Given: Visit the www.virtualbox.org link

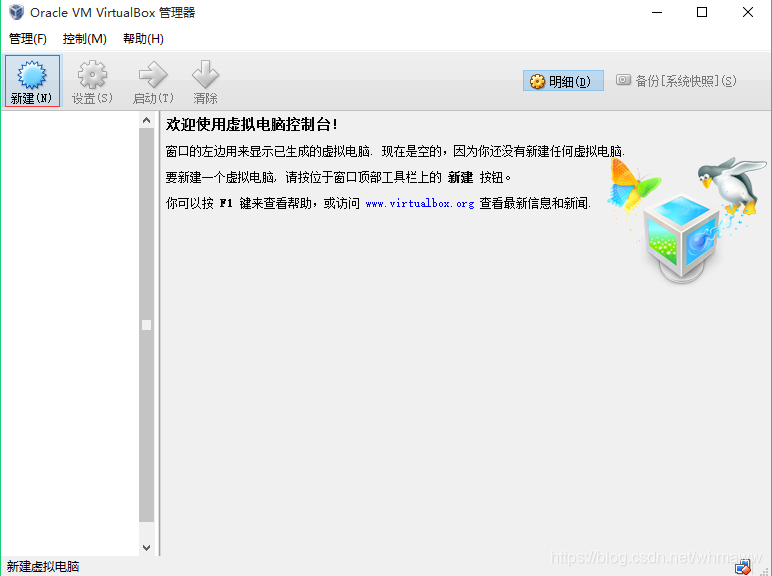Looking at the screenshot, I should click(419, 203).
